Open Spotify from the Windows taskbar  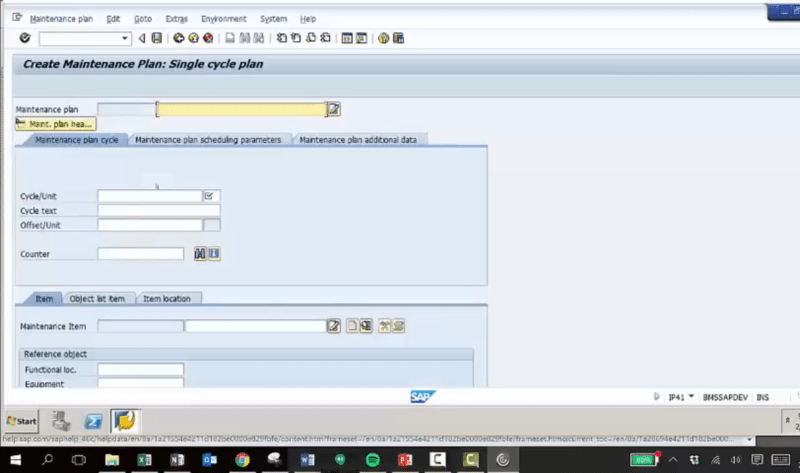(x=373, y=460)
